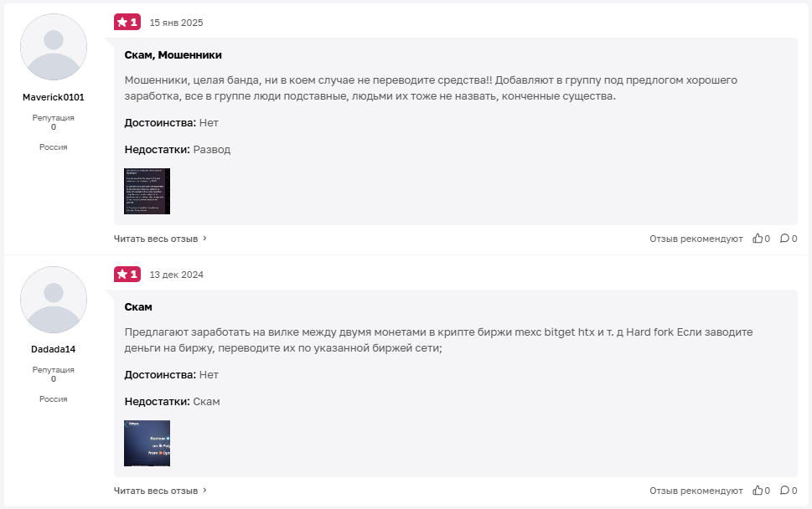Open the screenshot thumbnail in Dadada14's review
Image resolution: width=812 pixels, height=509 pixels.
[147, 444]
